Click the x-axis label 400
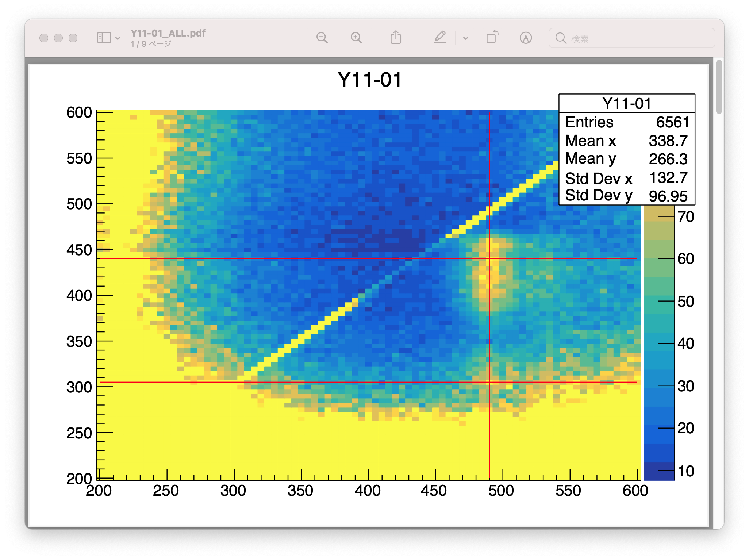The height and width of the screenshot is (560, 749). 368,491
